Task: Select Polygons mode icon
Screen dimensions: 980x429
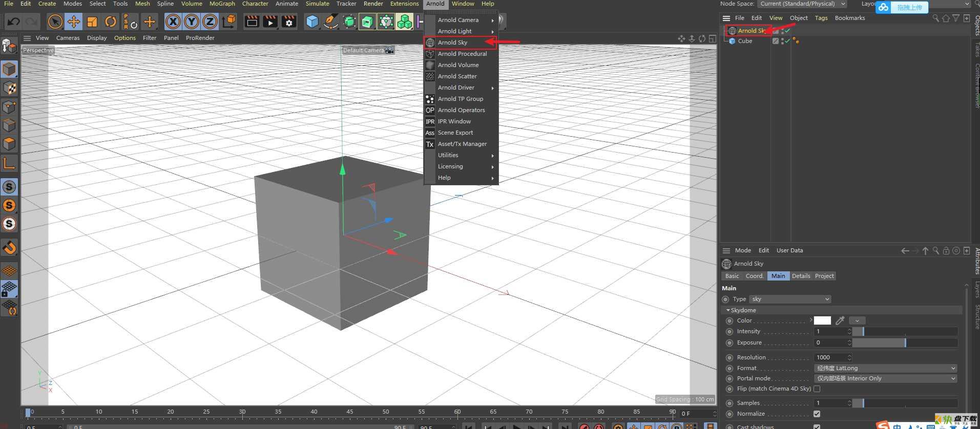Action: pyautogui.click(x=9, y=144)
